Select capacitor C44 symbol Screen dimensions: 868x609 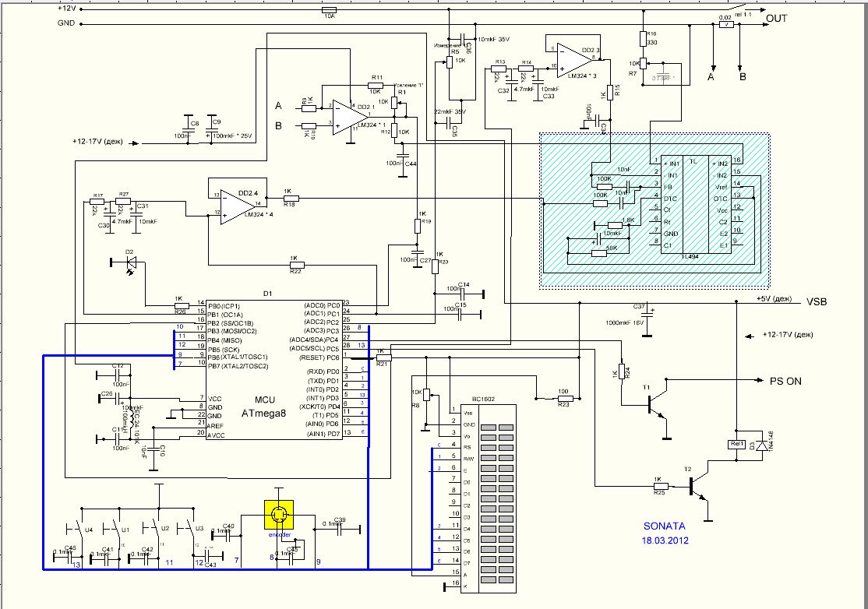click(x=403, y=157)
